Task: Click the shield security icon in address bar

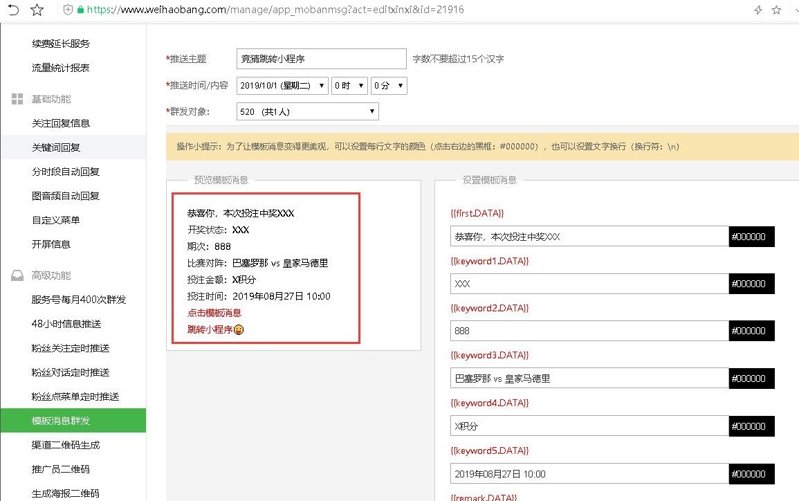Action: pyautogui.click(x=67, y=9)
